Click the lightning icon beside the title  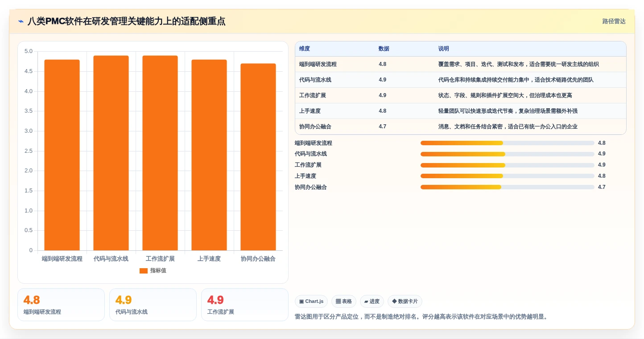click(x=21, y=21)
